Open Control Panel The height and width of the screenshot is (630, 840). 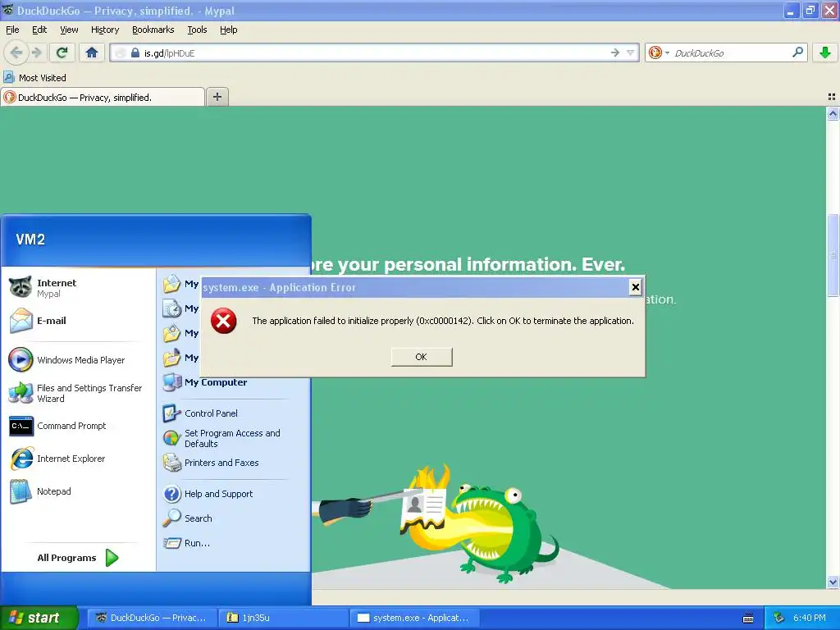234,413
